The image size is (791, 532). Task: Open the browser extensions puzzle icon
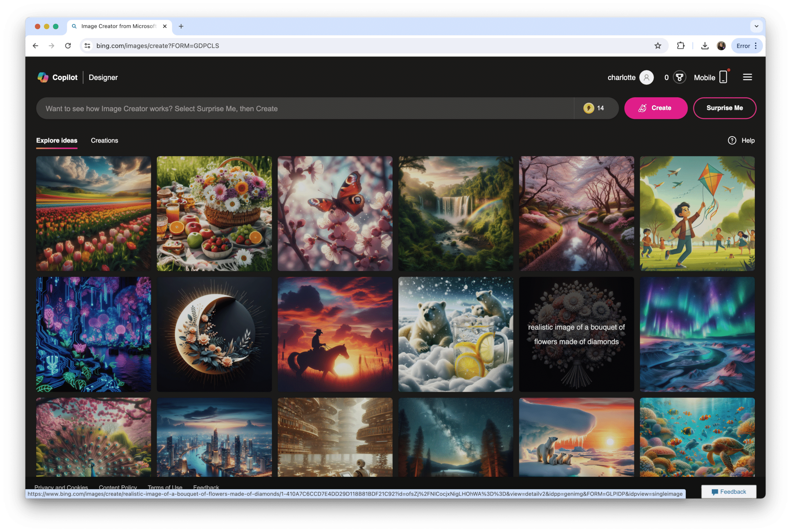coord(681,46)
